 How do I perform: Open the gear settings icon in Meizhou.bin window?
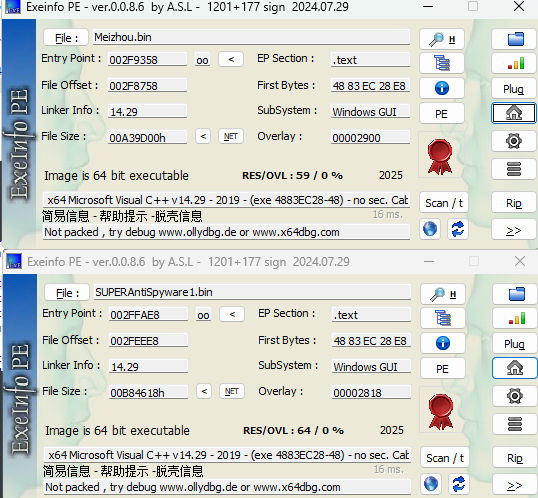514,141
